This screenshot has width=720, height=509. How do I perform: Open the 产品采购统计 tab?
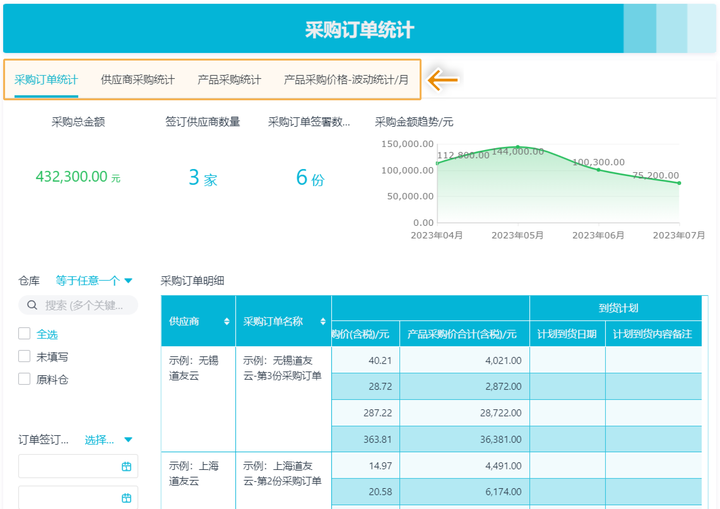[x=229, y=80]
